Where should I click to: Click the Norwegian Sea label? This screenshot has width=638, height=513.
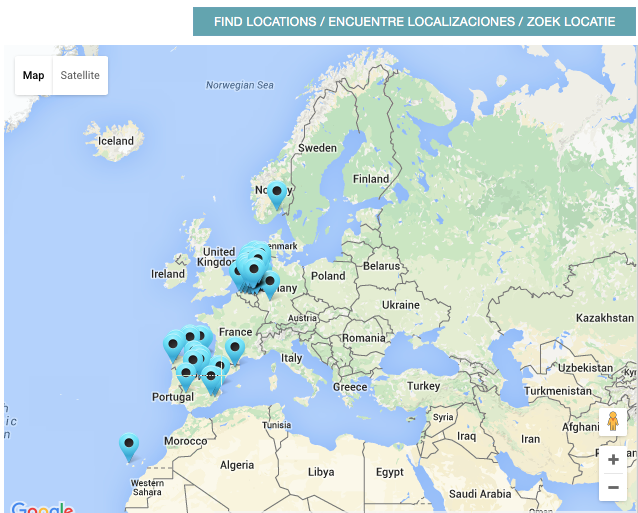coord(240,85)
